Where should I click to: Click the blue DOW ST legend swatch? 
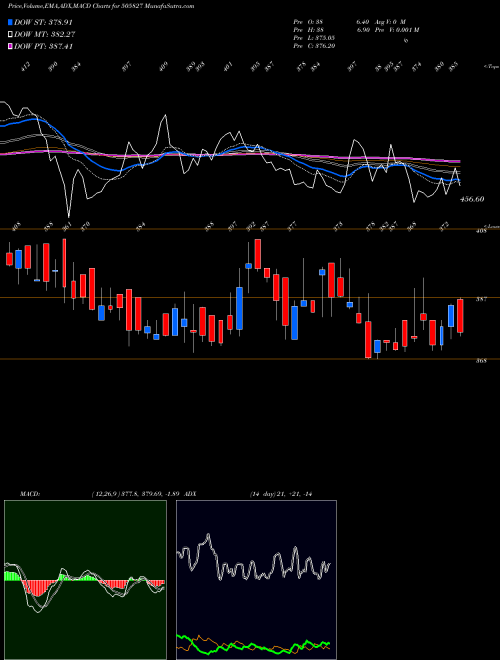pyautogui.click(x=10, y=22)
